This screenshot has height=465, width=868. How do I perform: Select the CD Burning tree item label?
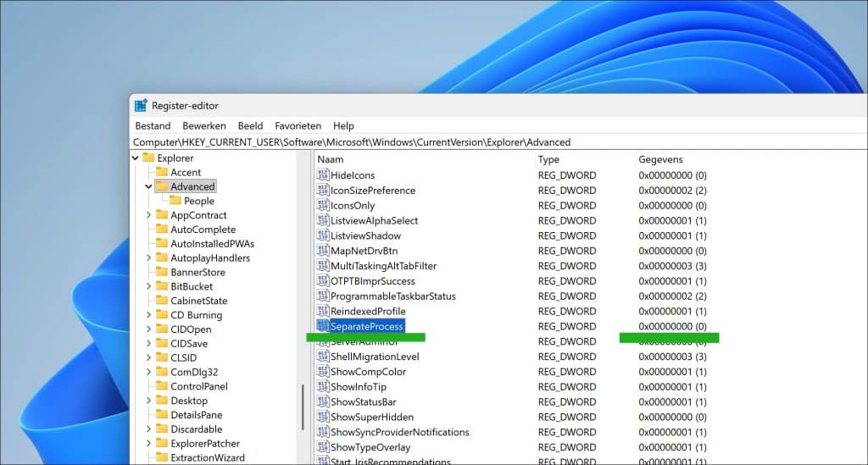[x=196, y=315]
